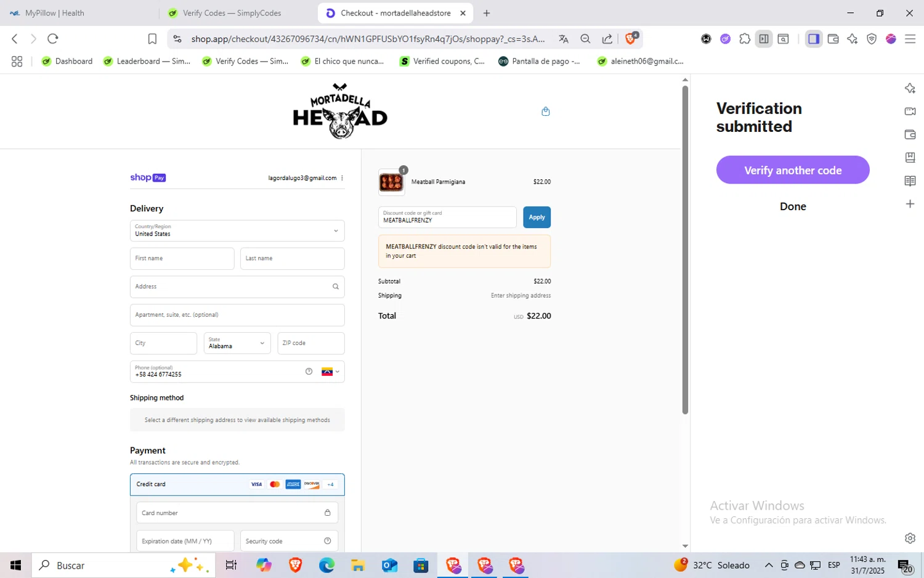Show more card brands with +4 badge
The image size is (924, 578).
tap(330, 484)
